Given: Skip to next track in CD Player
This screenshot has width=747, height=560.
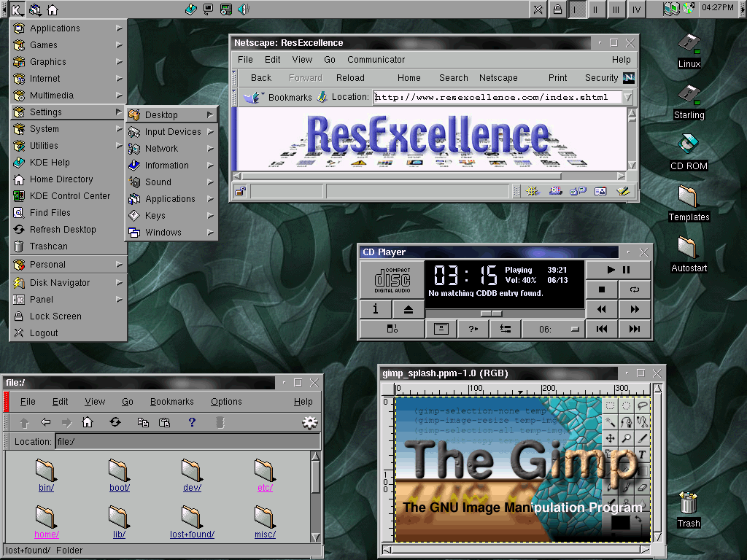Looking at the screenshot, I should click(x=634, y=329).
